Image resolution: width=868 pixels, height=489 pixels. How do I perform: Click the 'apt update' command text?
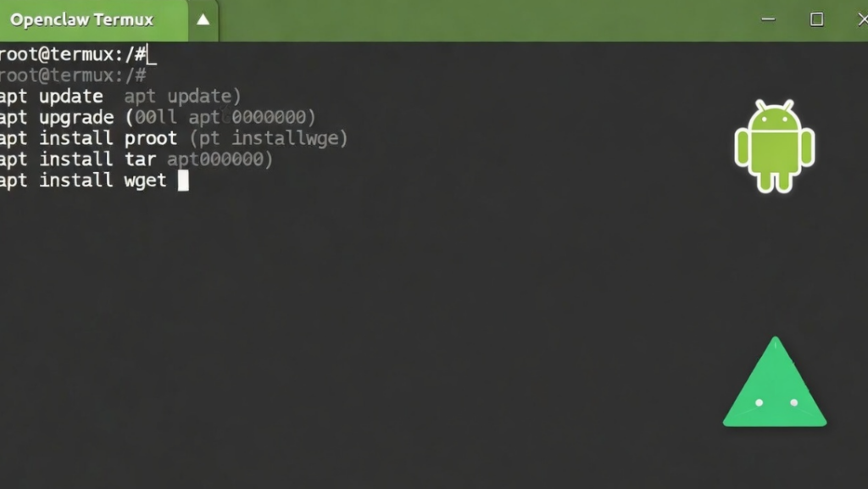51,97
